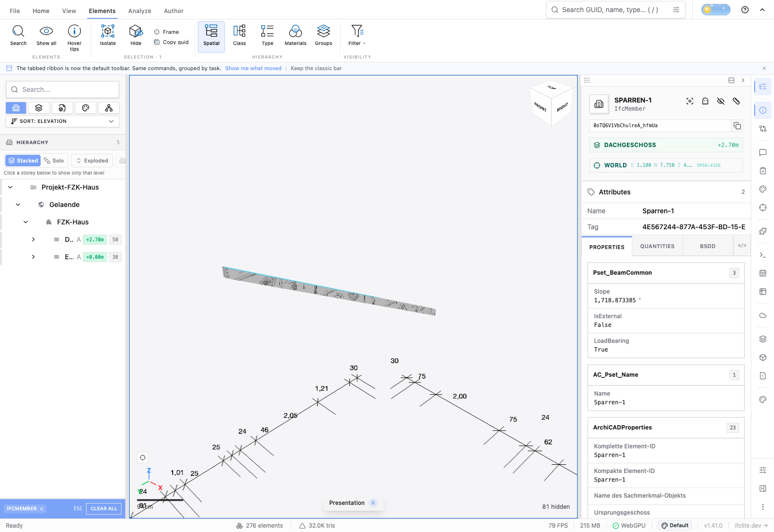The height and width of the screenshot is (532, 774).
Task: Open the Analyze ribbon tab
Action: [140, 11]
